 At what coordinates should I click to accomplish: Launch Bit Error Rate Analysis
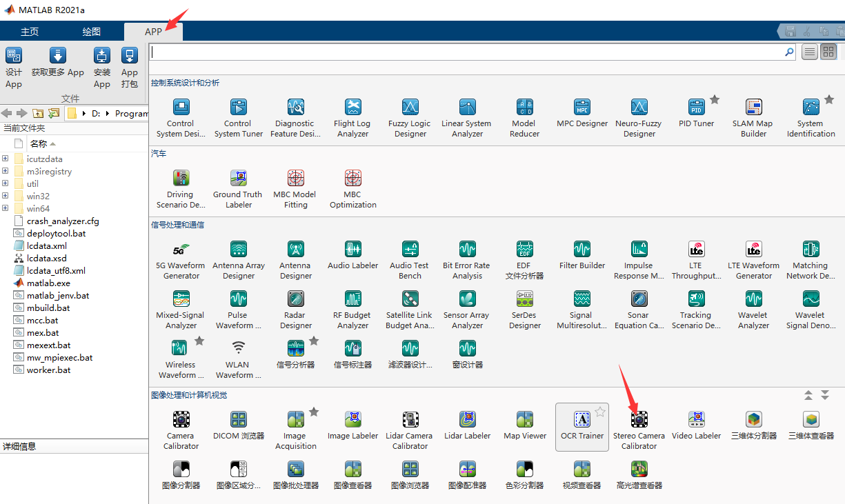[468, 260]
